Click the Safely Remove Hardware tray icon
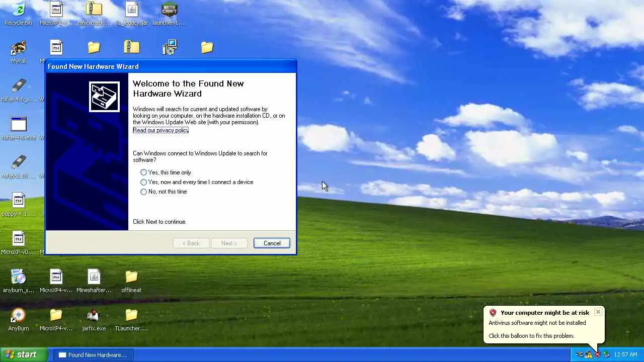Image resolution: width=644 pixels, height=362 pixels. [606, 354]
